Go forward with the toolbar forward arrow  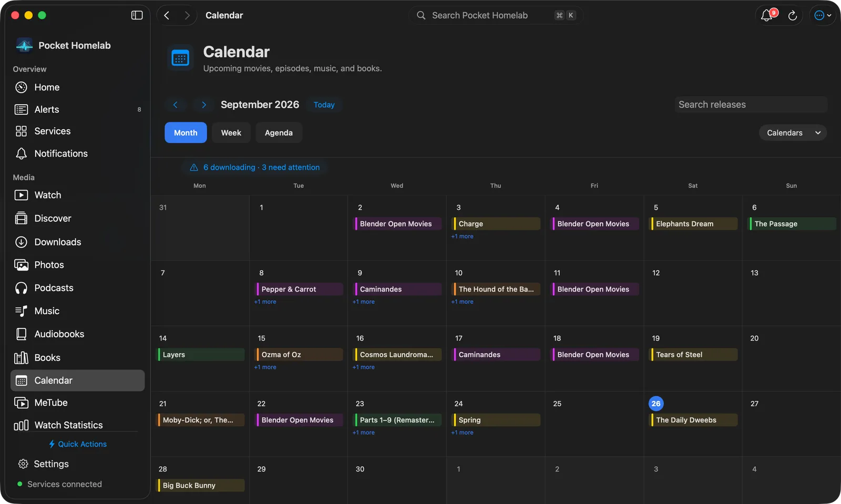pos(187,15)
